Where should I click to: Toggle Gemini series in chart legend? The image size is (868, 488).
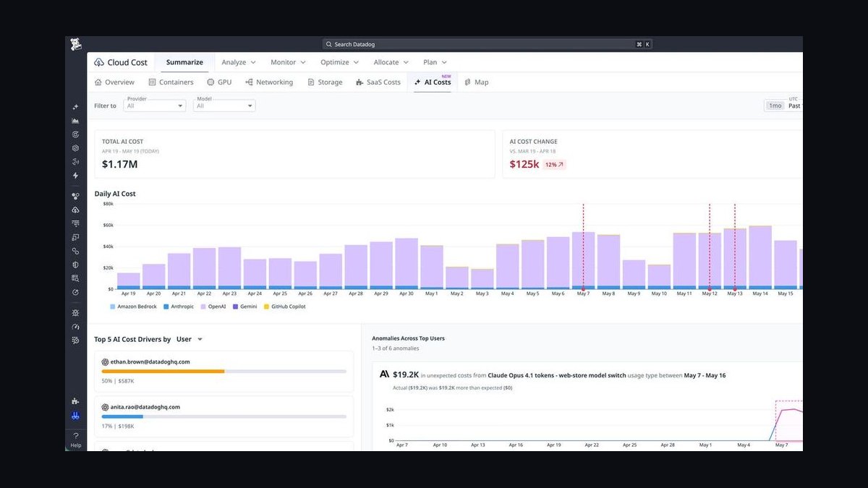[244, 307]
